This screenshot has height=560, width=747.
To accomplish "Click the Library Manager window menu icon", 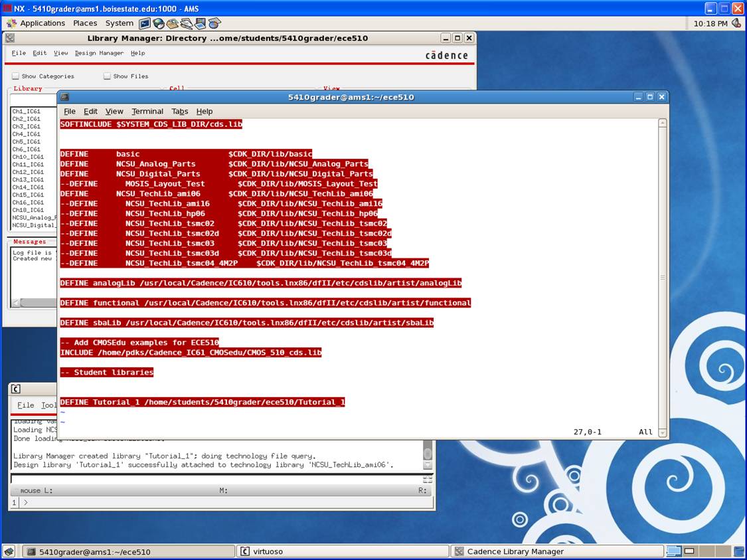I will pyautogui.click(x=11, y=39).
